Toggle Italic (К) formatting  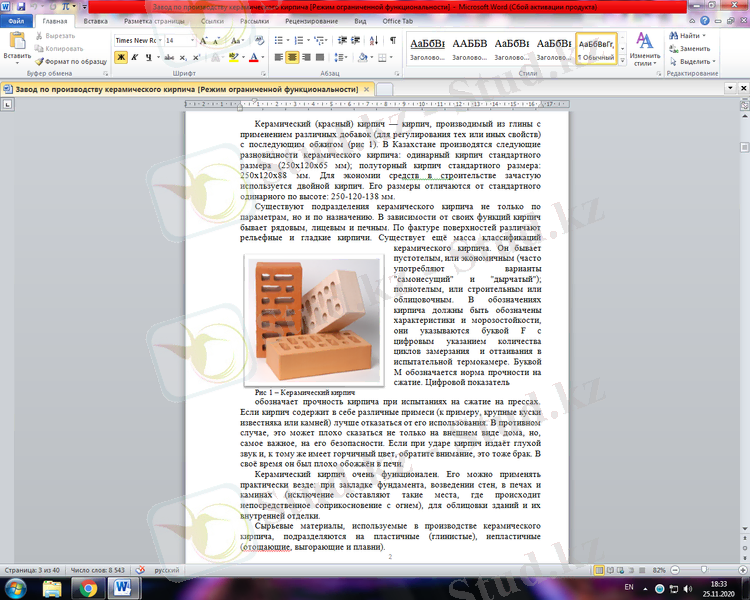[135, 57]
